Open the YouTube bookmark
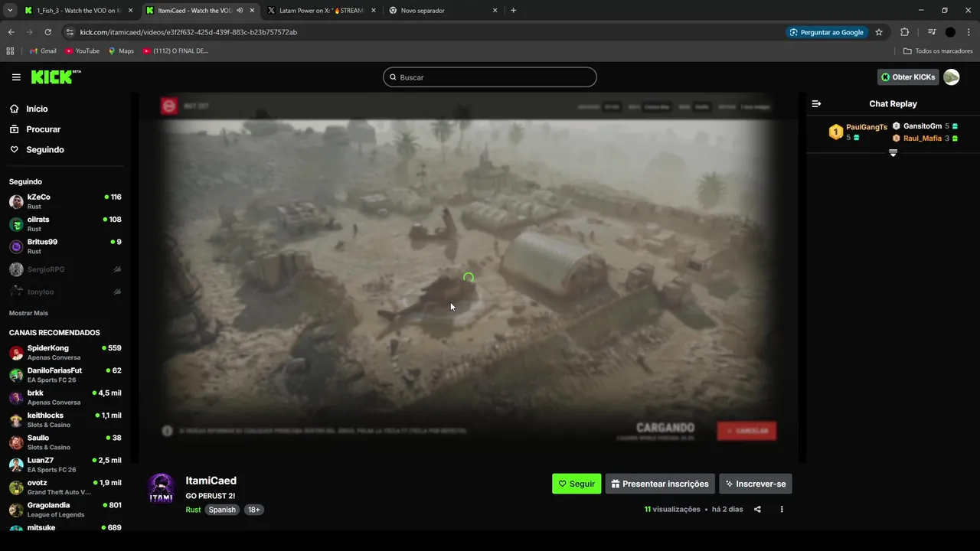The height and width of the screenshot is (551, 980). pos(82,51)
